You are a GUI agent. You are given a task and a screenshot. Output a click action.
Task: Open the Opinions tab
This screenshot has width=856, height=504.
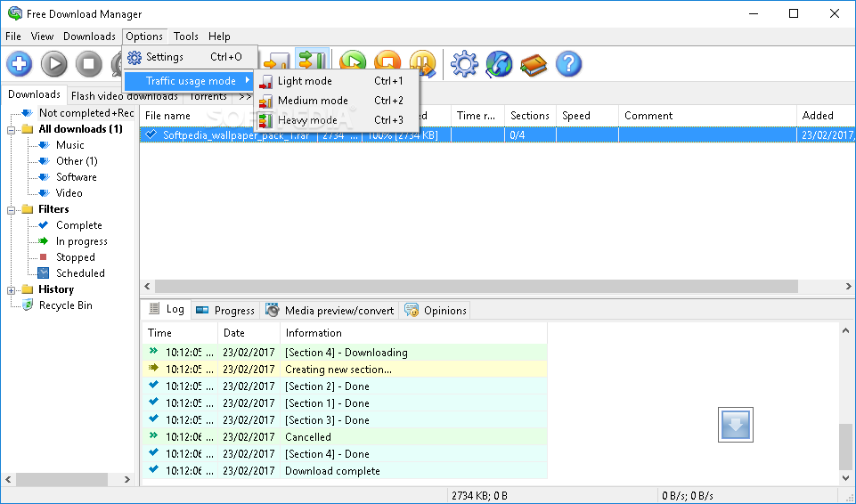point(435,311)
